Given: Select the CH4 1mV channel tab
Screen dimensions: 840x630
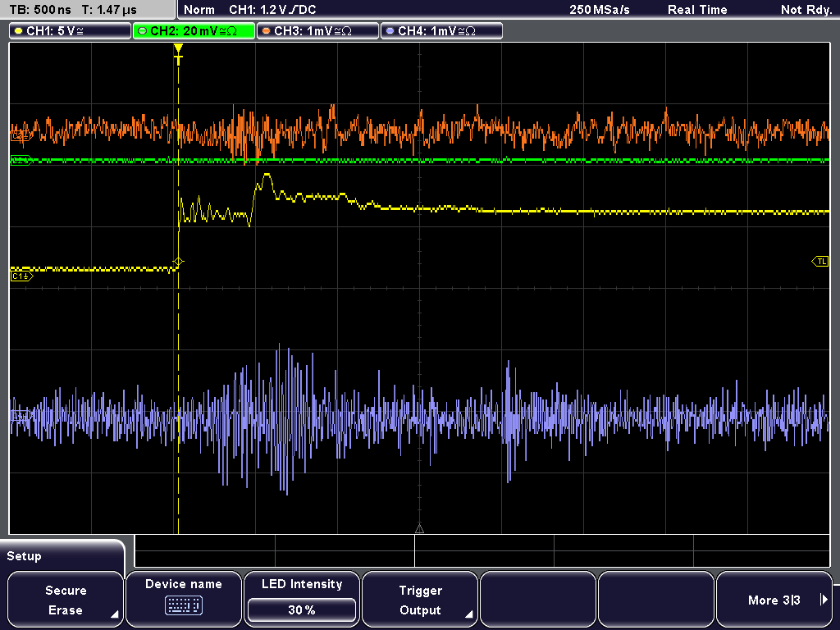Looking at the screenshot, I should click(441, 31).
